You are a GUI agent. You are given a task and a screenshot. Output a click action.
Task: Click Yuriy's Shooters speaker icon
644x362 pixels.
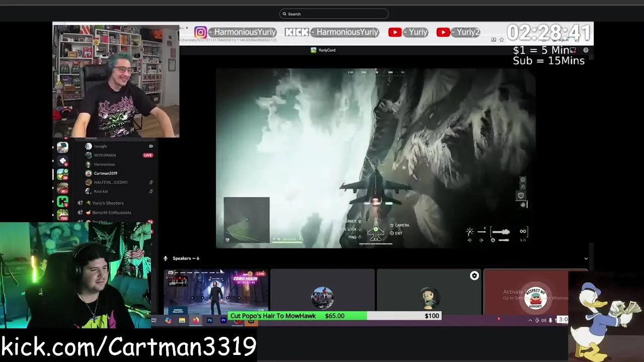pyautogui.click(x=80, y=203)
